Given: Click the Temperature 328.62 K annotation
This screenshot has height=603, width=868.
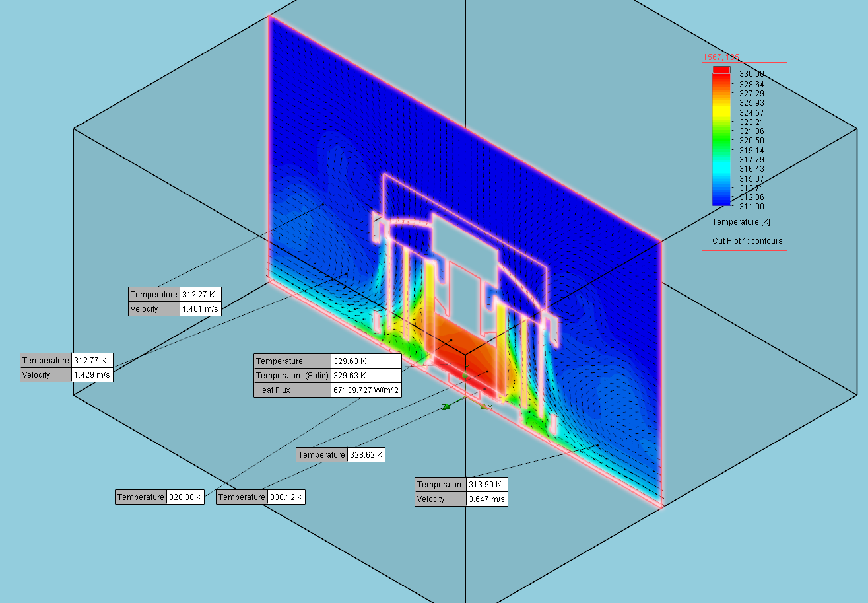Looking at the screenshot, I should [x=342, y=454].
